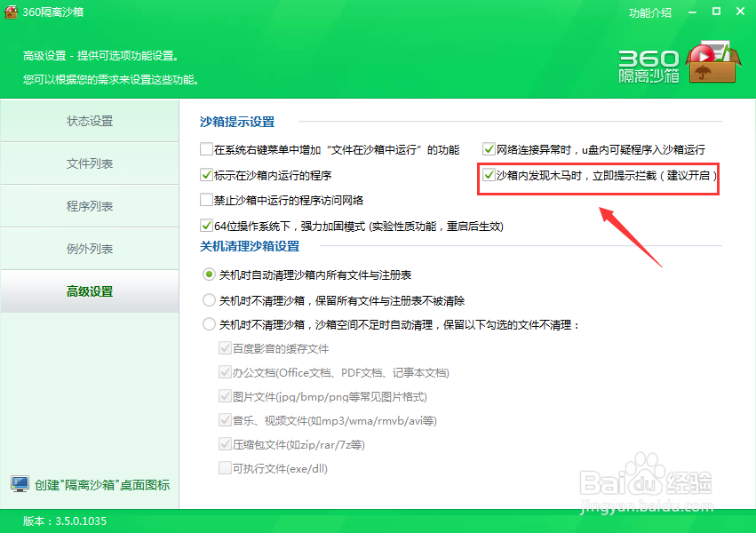
Task: Select 关机时自动清理沙箱内所有文件与注册表
Action: click(x=209, y=274)
